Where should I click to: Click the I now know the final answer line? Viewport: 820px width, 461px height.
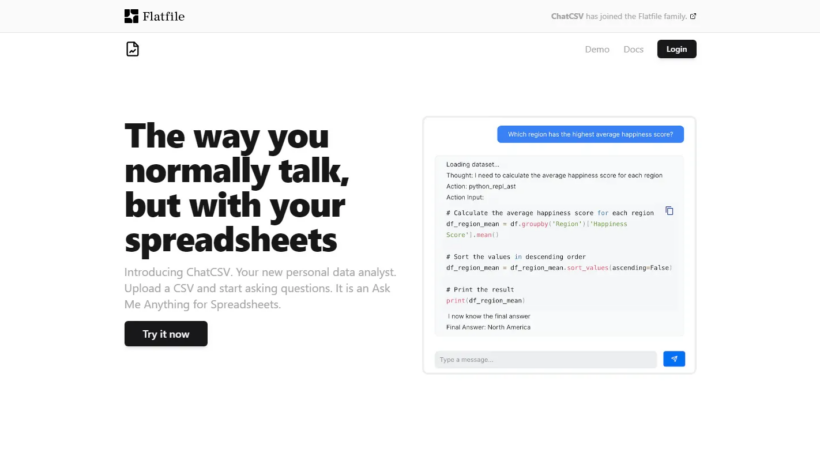point(488,316)
